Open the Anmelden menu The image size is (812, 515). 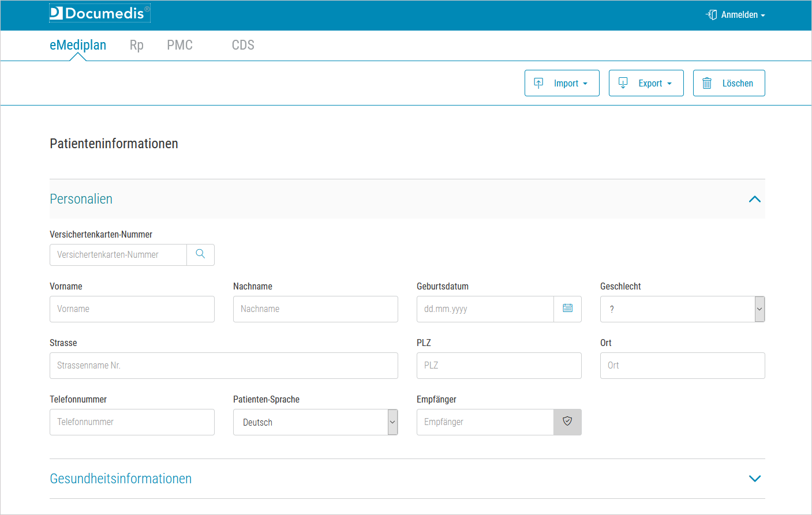click(x=740, y=14)
